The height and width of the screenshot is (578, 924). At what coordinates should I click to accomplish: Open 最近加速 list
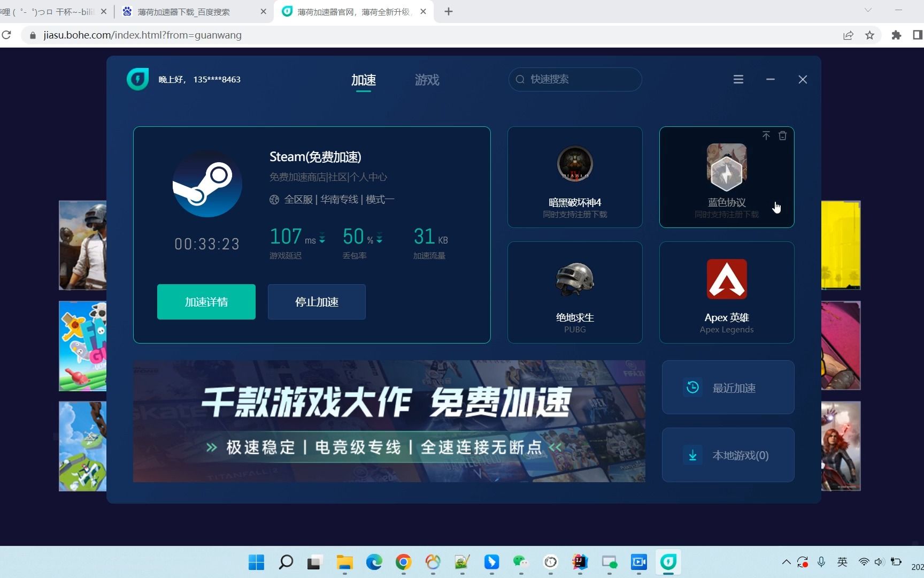[x=728, y=387]
